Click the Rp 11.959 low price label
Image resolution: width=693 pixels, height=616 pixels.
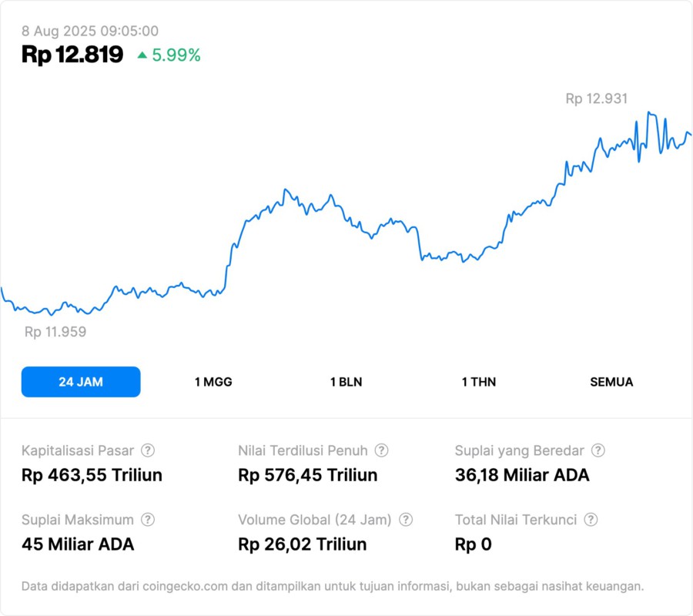[55, 332]
